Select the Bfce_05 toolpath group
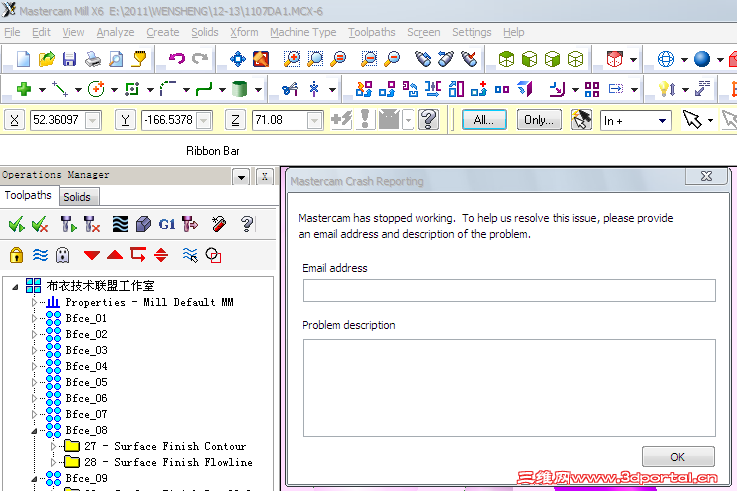 [86, 382]
